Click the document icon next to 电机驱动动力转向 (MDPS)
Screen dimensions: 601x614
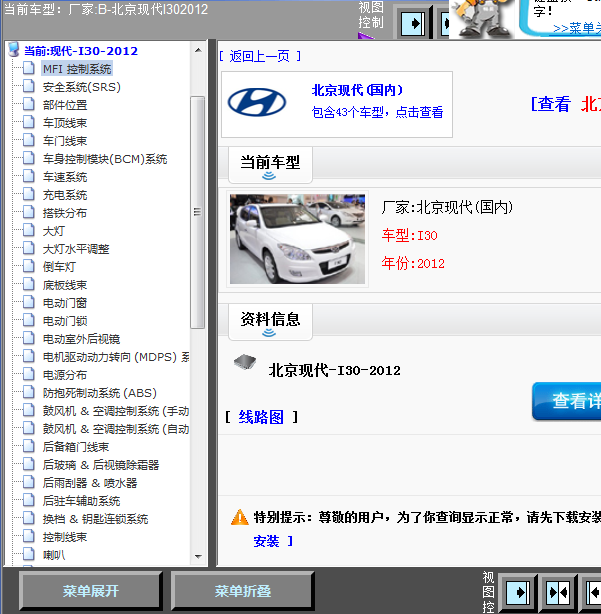coord(29,356)
